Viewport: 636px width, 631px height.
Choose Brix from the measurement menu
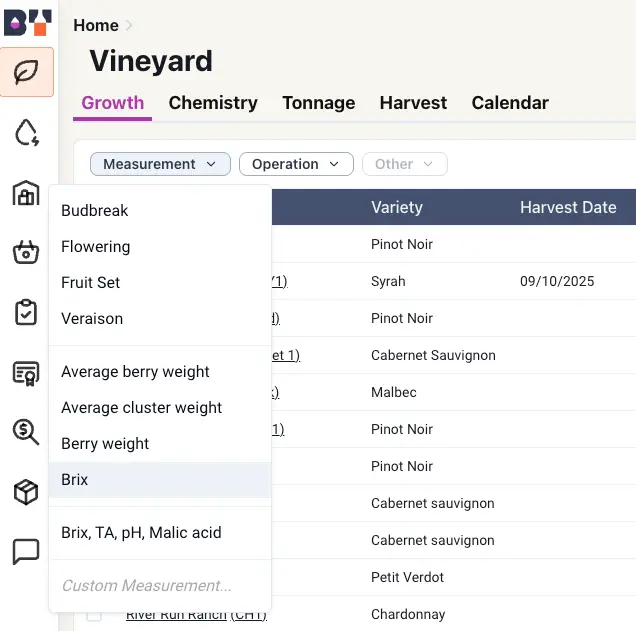[160, 480]
